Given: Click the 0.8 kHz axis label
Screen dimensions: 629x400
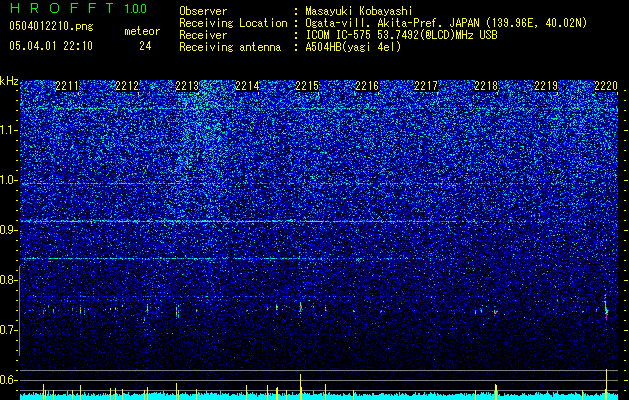Looking at the screenshot, I should pyautogui.click(x=9, y=280).
